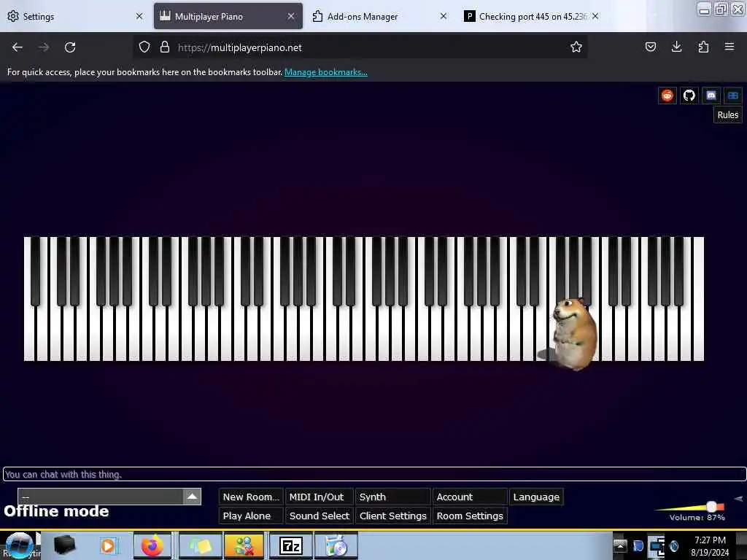Open Client Settings
The height and width of the screenshot is (560, 747).
393,516
